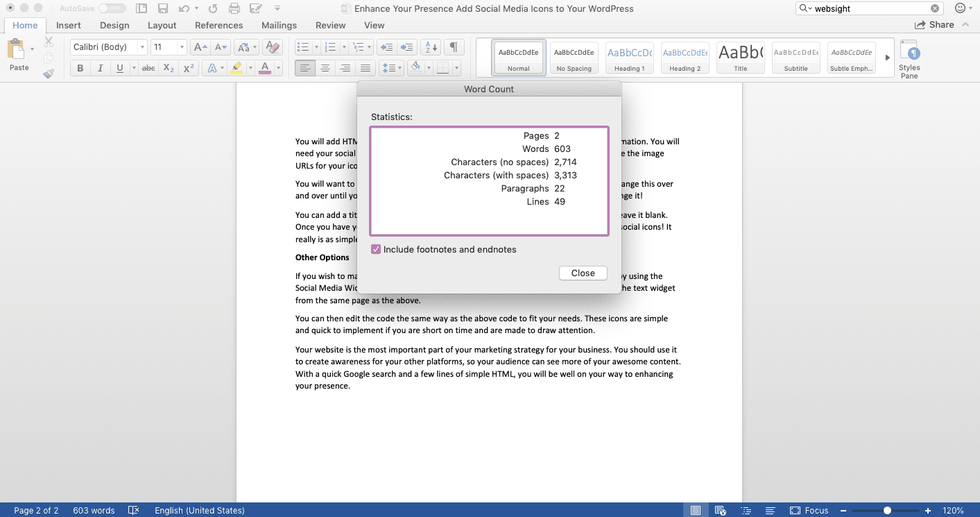Open the Layout tab

[x=162, y=25]
